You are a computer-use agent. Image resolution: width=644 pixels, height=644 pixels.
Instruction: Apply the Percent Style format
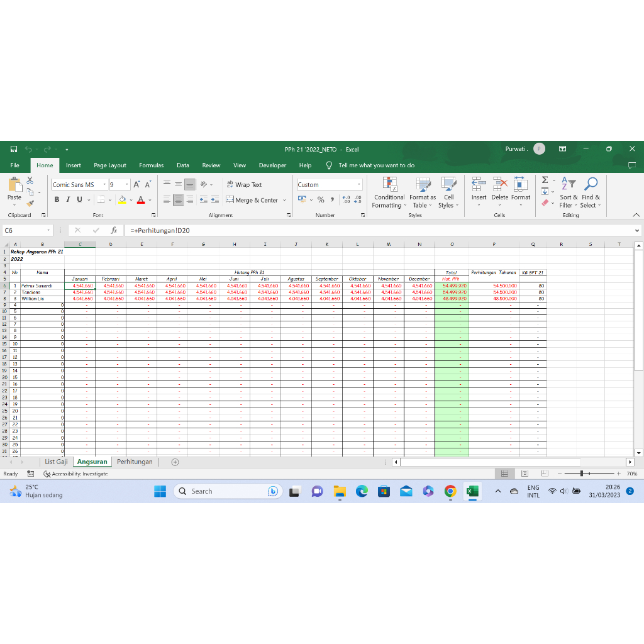(320, 199)
